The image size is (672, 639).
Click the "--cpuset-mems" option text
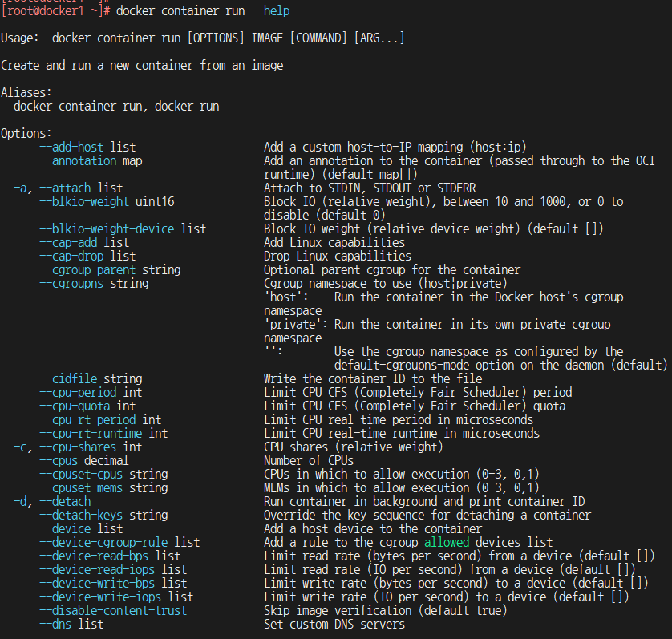[82, 487]
